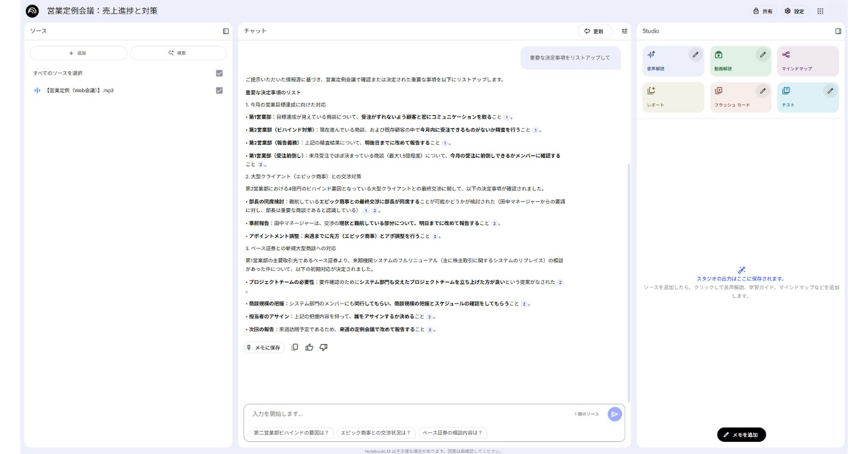
Task: Open the chat settings sliders icon
Action: click(x=625, y=31)
